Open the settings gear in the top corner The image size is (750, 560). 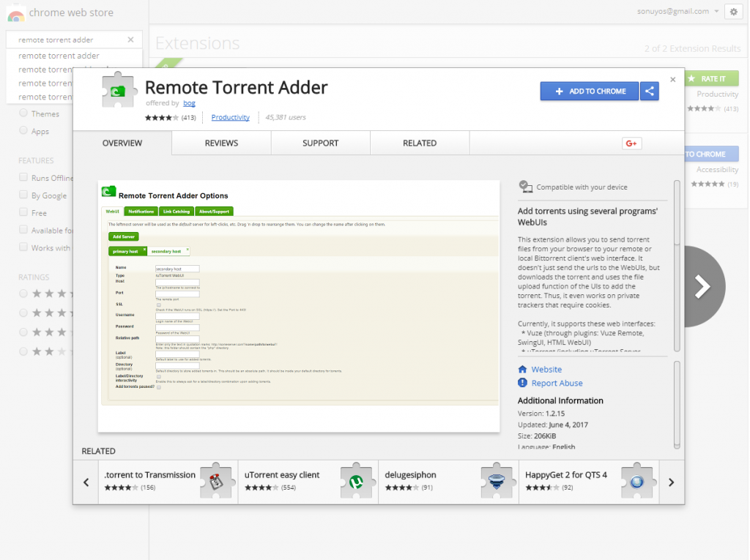[733, 11]
